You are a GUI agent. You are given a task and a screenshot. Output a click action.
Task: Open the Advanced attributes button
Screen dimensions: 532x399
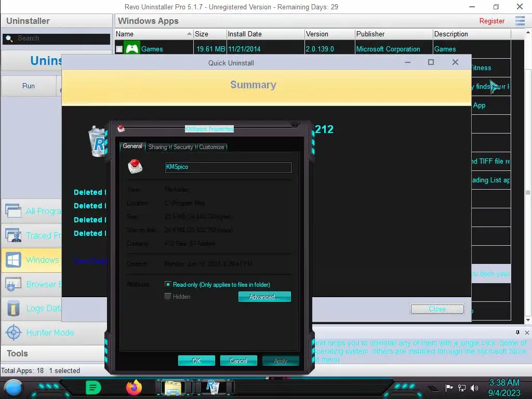(264, 297)
